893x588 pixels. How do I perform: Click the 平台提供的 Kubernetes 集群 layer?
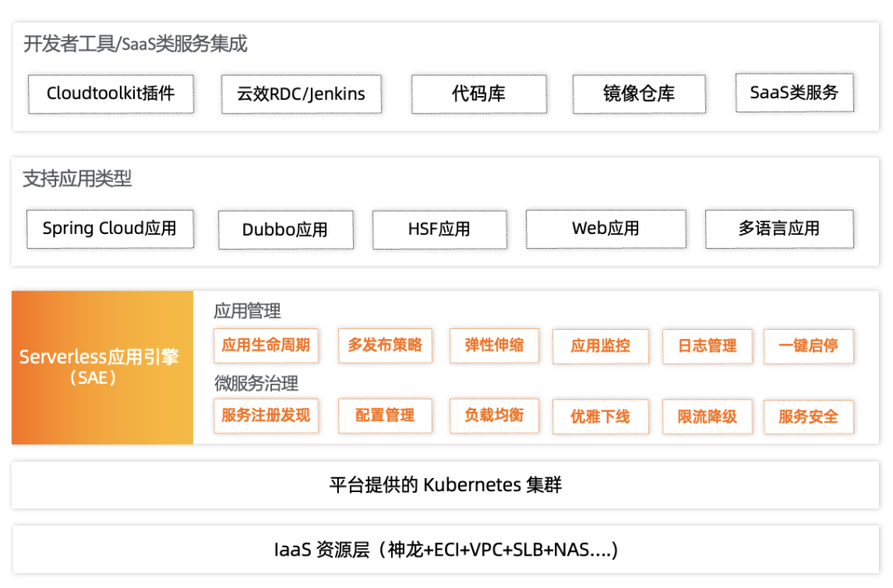point(446,485)
